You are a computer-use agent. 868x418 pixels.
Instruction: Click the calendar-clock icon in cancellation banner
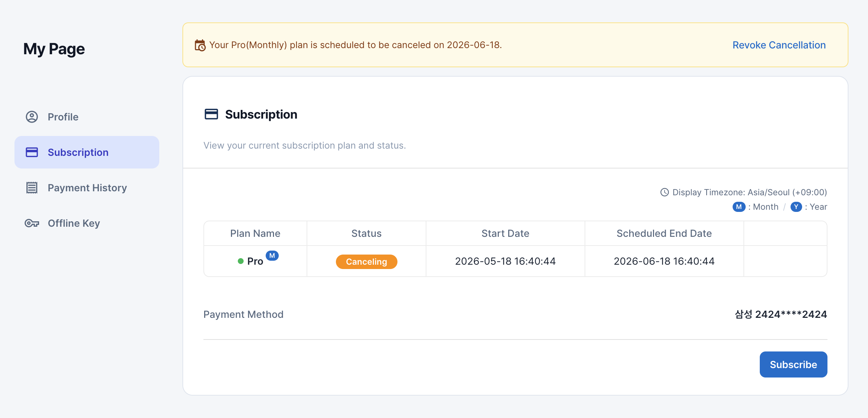pyautogui.click(x=200, y=45)
